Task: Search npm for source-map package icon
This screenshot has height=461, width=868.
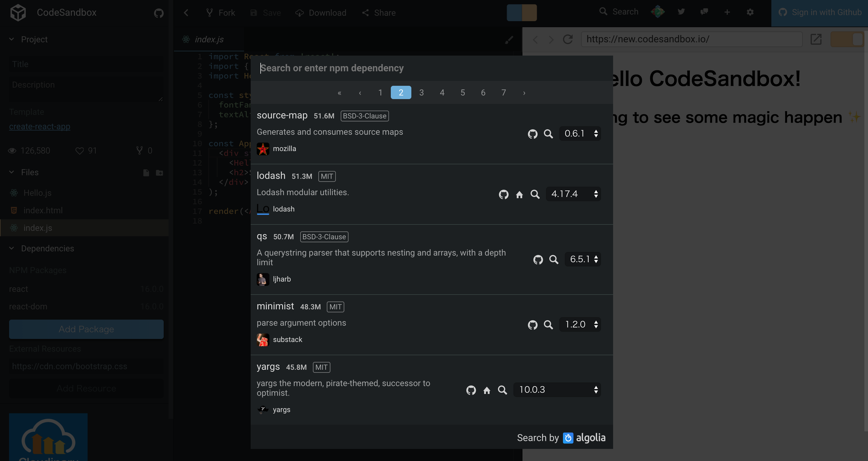Action: pyautogui.click(x=548, y=134)
